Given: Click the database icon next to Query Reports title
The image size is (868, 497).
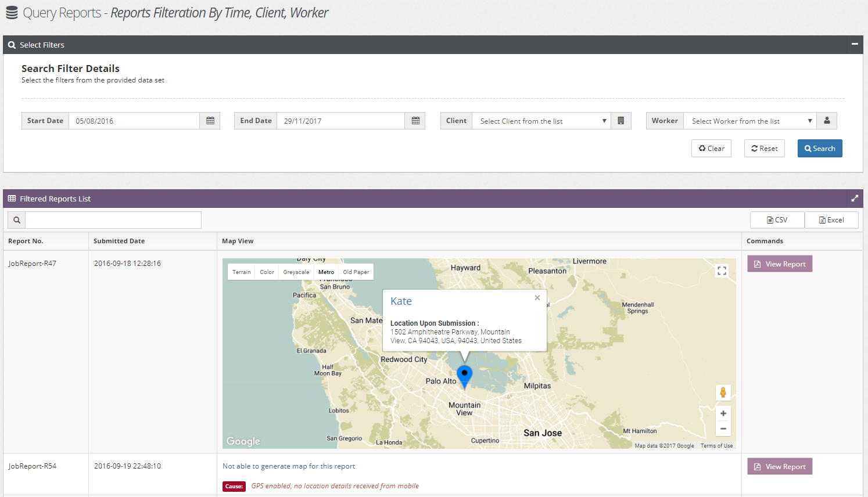Looking at the screenshot, I should (x=12, y=13).
